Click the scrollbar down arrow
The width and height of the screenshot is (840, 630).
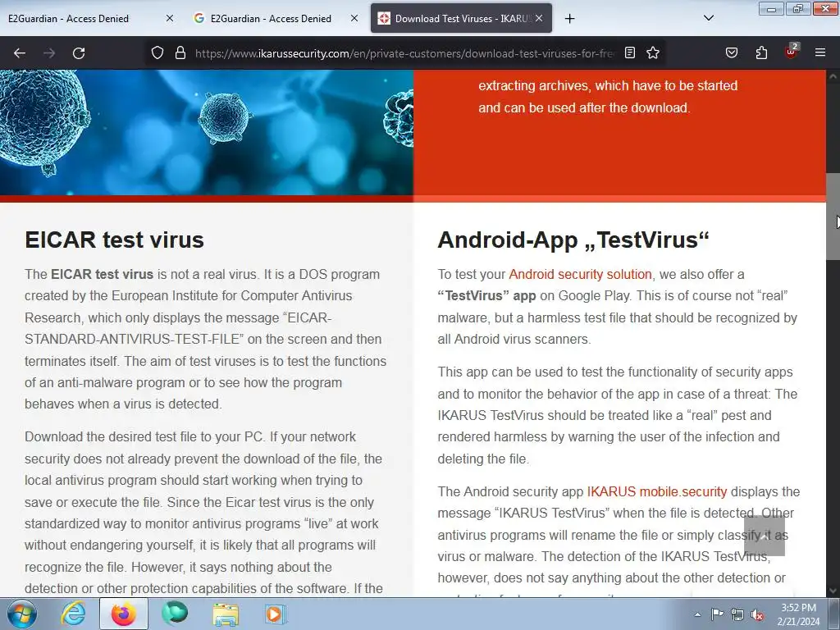point(833,591)
